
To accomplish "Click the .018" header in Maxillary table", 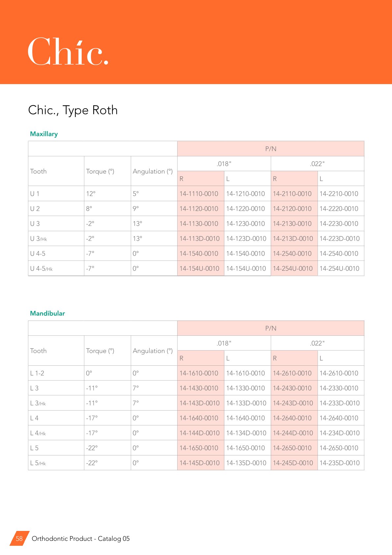I will click(x=224, y=164).
